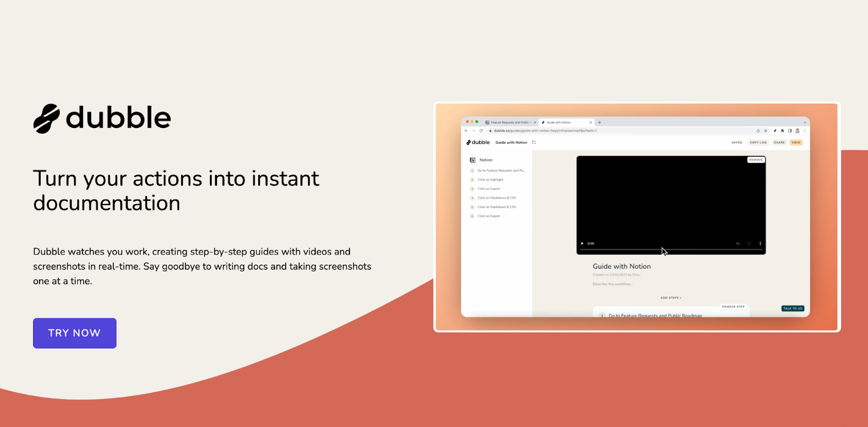
Task: Close the Feature Requests and Public tab
Action: point(535,123)
